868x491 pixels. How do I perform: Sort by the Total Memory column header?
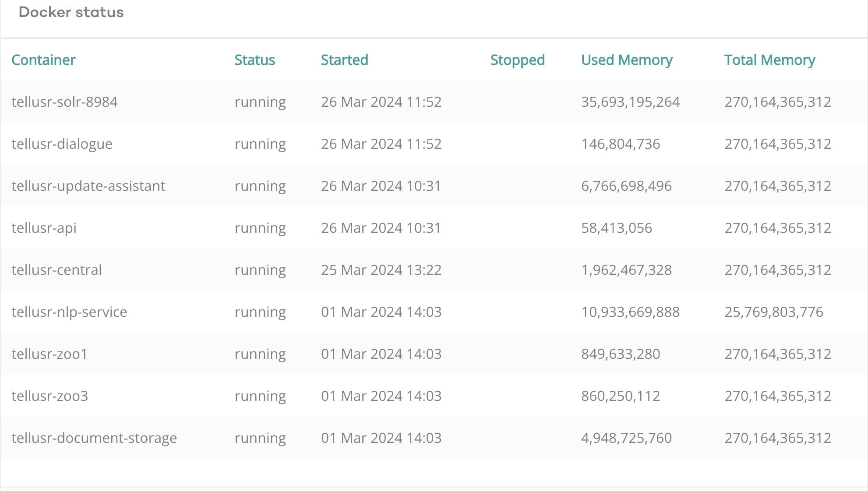769,60
